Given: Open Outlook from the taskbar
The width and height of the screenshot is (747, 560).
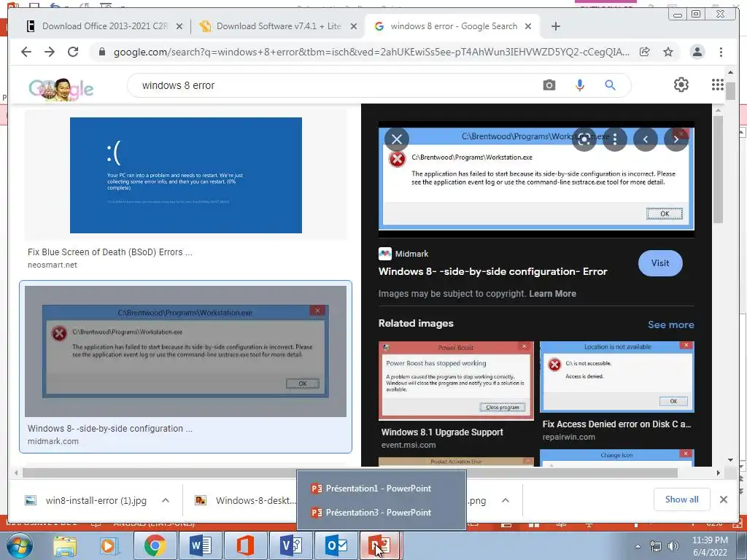Looking at the screenshot, I should (336, 545).
